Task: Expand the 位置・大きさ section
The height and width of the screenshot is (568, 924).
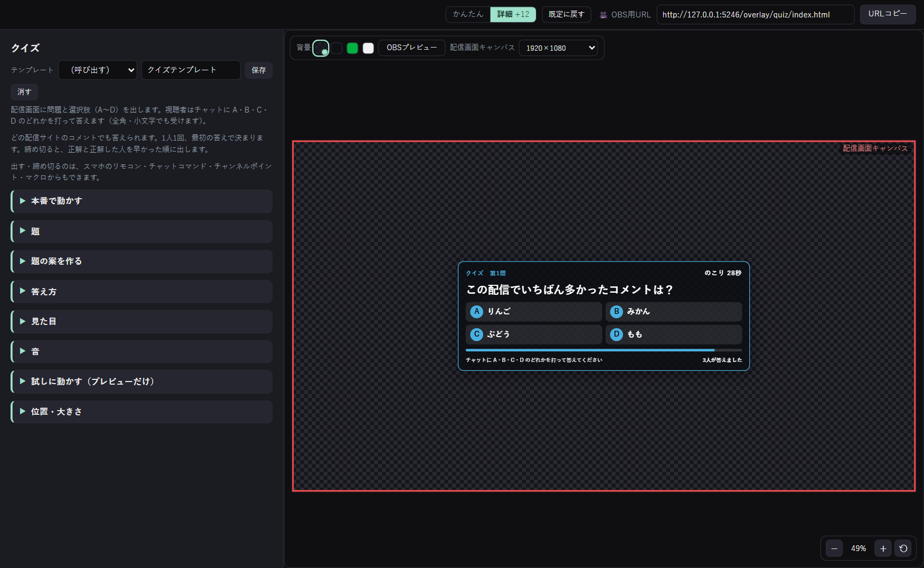Action: 142,412
